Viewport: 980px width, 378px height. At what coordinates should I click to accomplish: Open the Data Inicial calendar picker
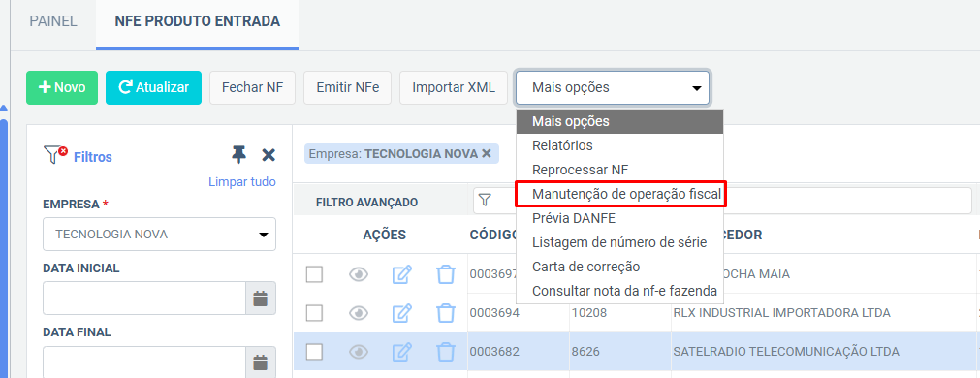[260, 298]
